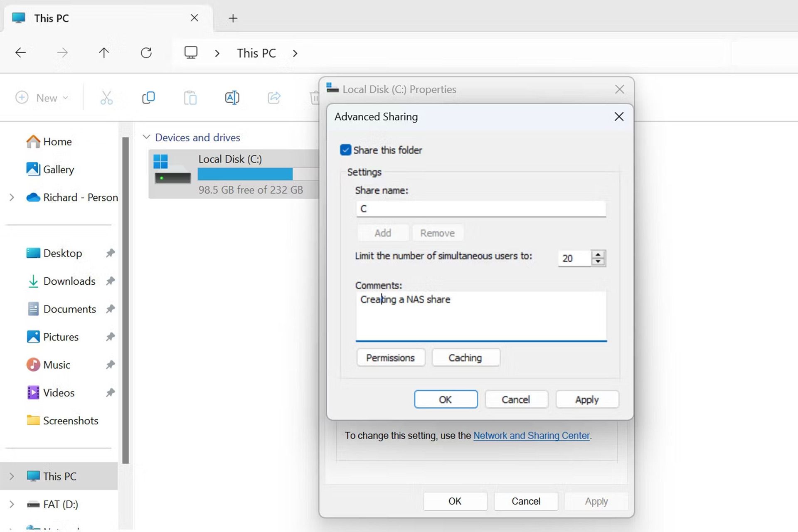Open the Permissions button
Screen dimensions: 798x532
click(390, 358)
